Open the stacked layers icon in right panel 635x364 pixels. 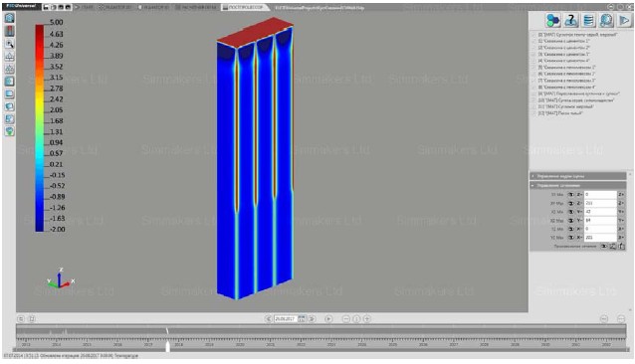click(x=588, y=20)
